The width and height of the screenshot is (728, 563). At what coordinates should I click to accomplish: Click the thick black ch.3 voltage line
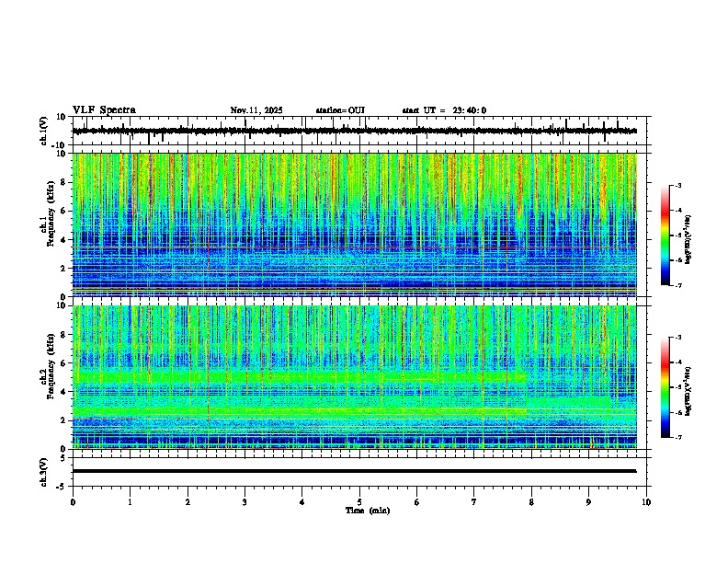pos(354,471)
